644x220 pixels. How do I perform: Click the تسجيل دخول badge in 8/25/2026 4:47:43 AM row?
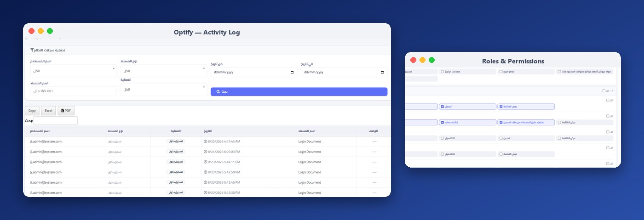tap(176, 141)
